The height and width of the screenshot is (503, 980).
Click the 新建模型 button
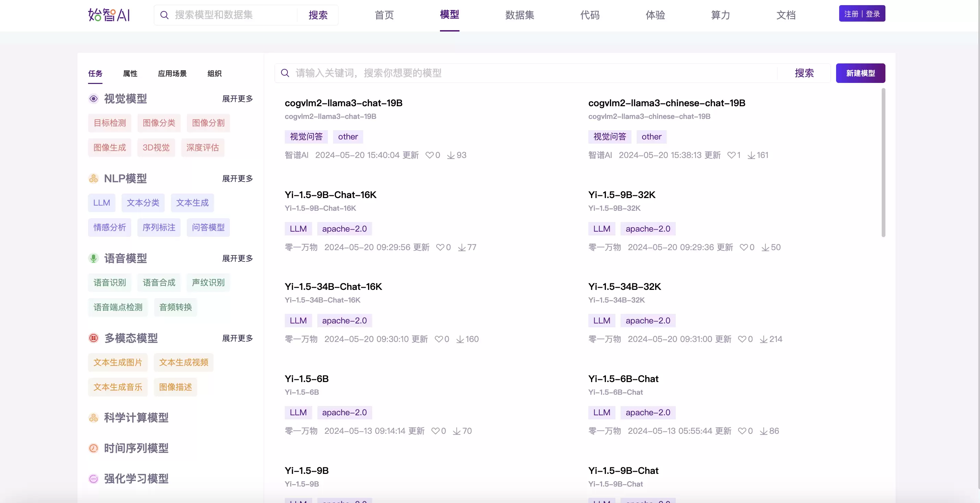(x=860, y=73)
